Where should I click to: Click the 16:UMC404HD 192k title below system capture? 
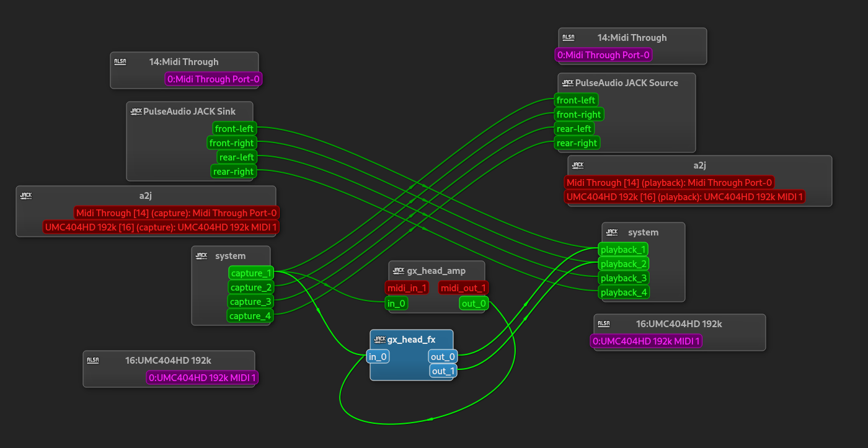coord(169,361)
